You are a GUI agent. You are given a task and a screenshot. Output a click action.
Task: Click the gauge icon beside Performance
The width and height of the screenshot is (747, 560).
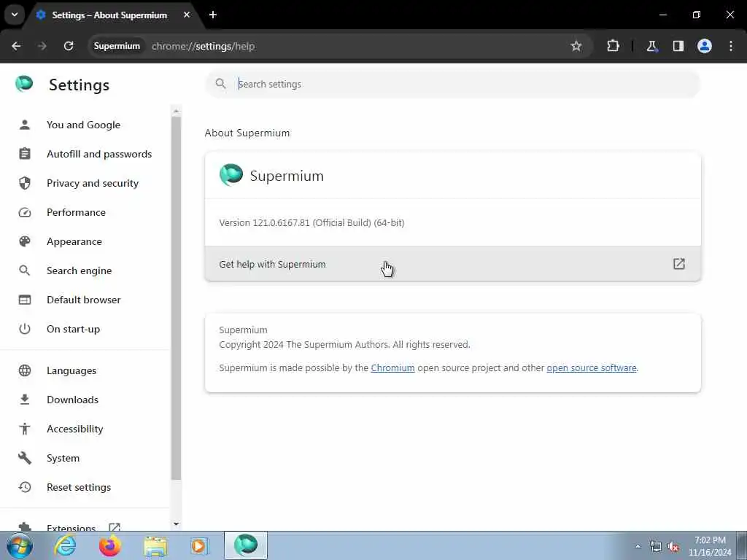coord(25,212)
